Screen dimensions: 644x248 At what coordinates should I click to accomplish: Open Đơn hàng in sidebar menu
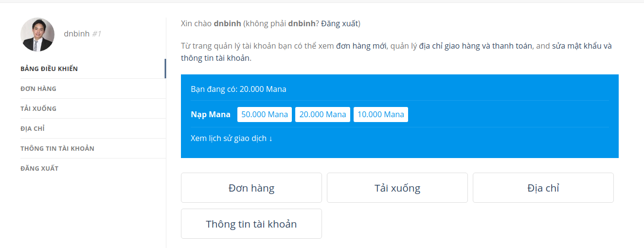tap(38, 89)
